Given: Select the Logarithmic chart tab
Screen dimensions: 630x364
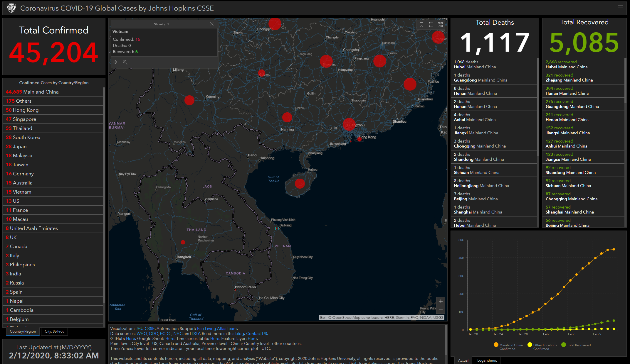Looking at the screenshot, I should [x=487, y=360].
